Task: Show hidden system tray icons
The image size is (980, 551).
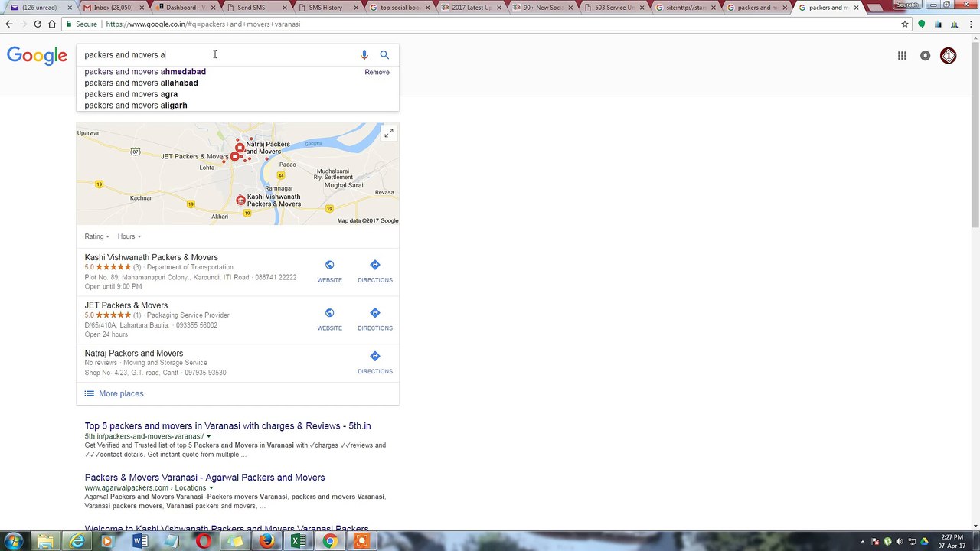Action: coord(864,542)
